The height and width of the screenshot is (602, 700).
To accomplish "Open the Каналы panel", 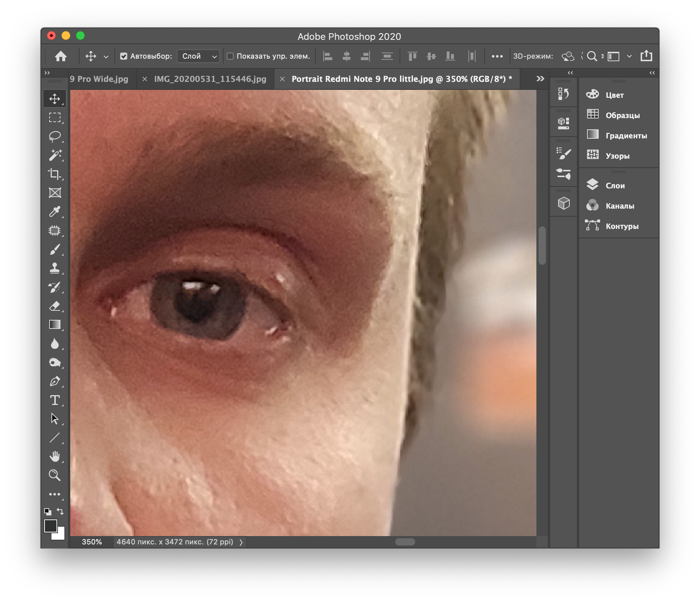I will pos(620,206).
